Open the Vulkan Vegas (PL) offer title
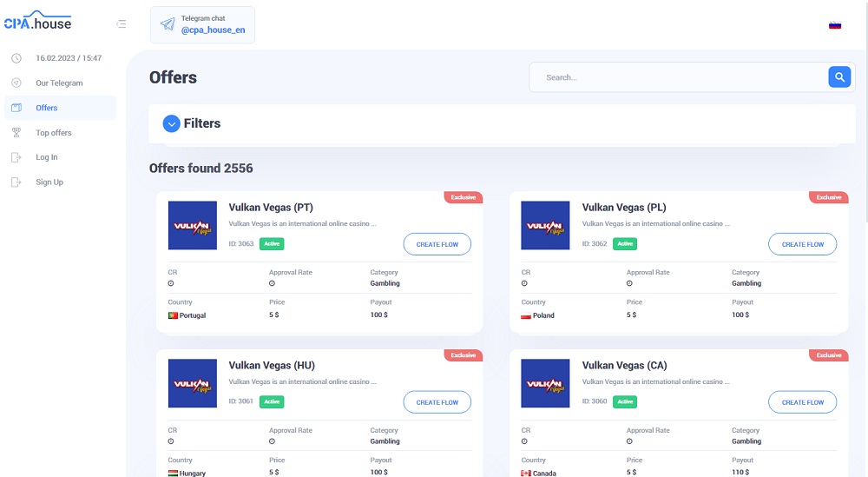Screen dimensions: 868x477 point(624,207)
